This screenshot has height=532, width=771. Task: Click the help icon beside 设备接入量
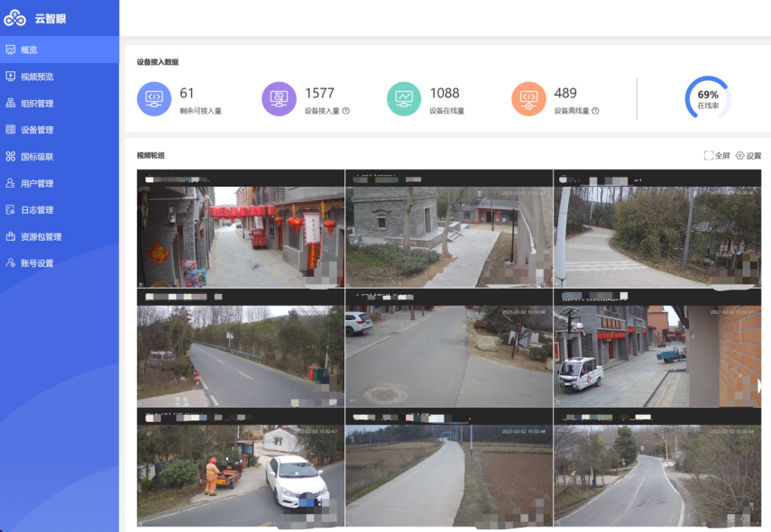click(346, 112)
